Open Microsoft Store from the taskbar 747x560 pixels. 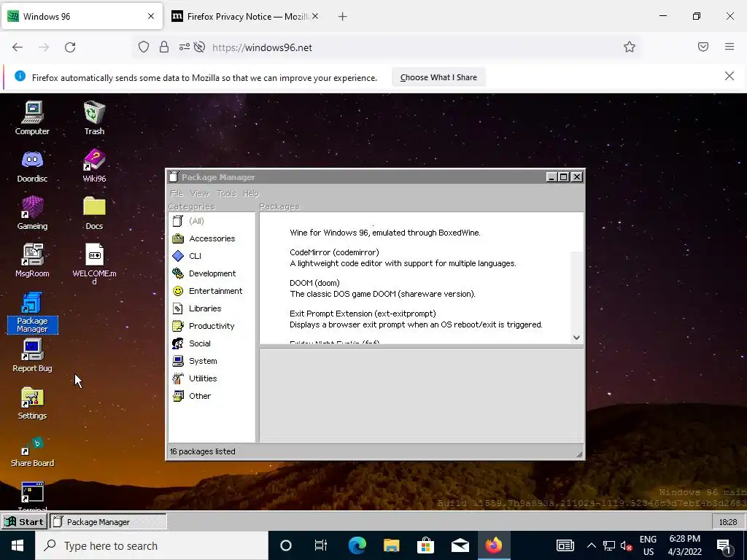425,545
